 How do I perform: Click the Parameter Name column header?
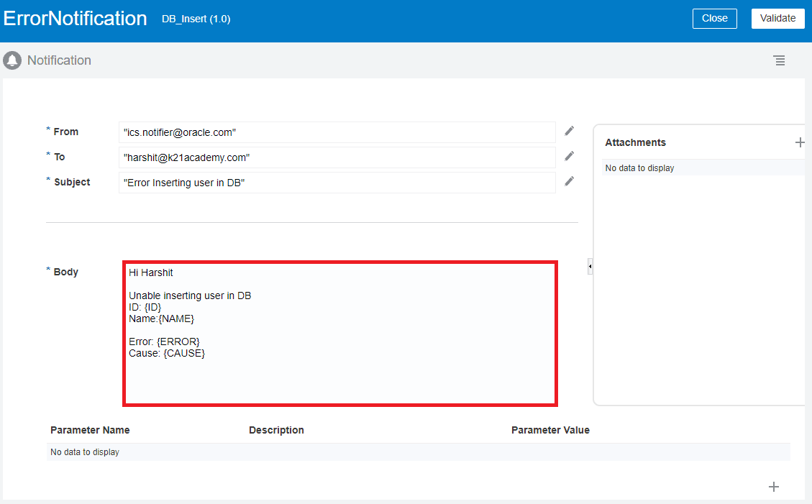point(90,430)
